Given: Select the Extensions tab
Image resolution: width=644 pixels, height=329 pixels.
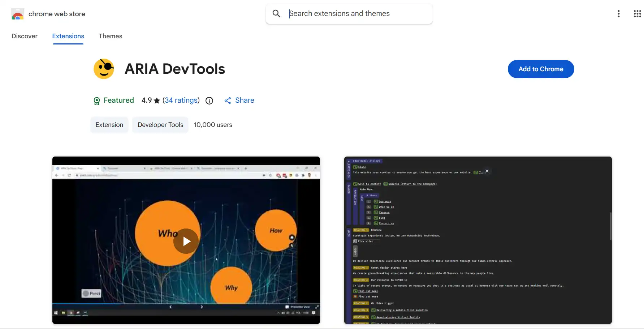Looking at the screenshot, I should tap(68, 36).
